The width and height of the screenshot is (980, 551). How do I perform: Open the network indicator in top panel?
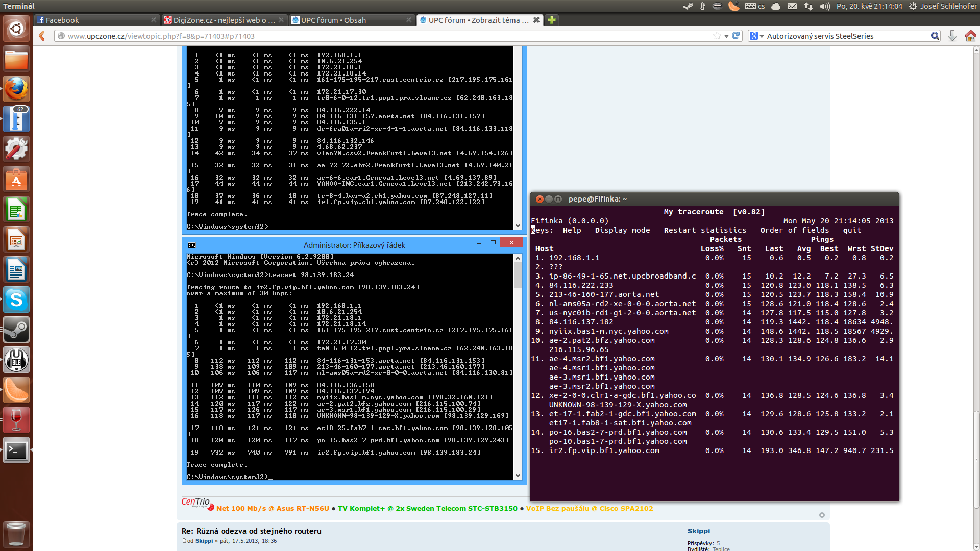pyautogui.click(x=808, y=6)
